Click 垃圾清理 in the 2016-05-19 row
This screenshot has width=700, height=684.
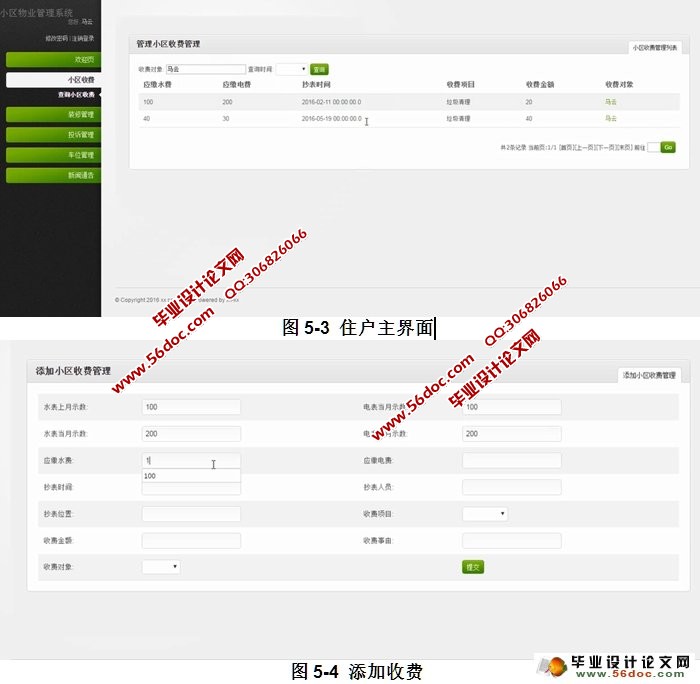pos(458,118)
